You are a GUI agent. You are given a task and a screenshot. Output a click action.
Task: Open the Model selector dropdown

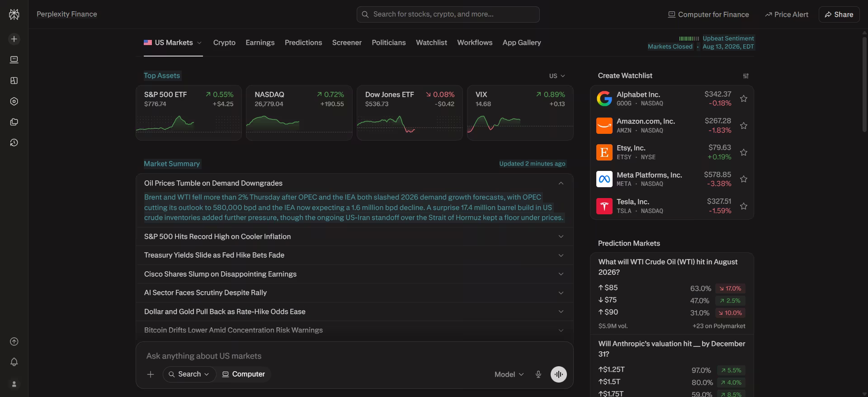(509, 374)
